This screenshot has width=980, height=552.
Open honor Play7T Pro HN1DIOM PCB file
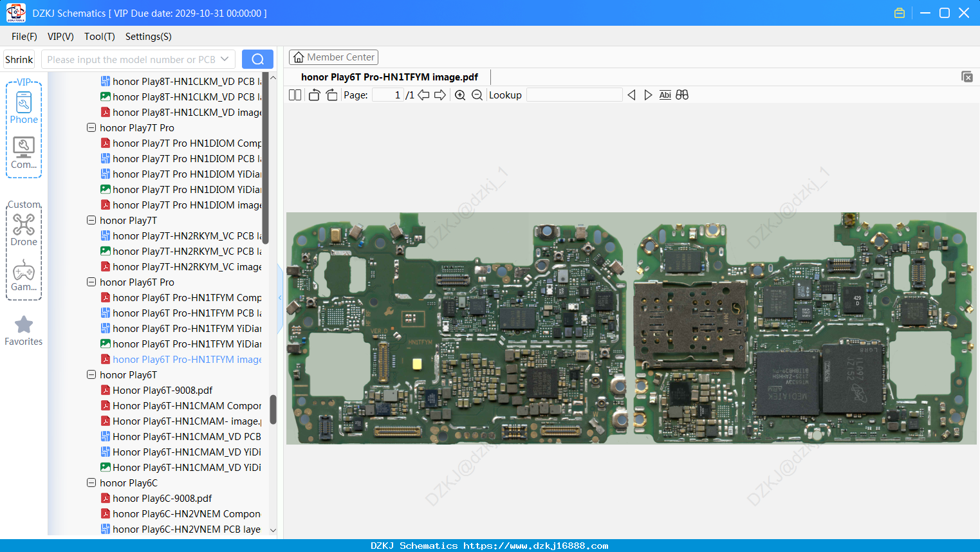click(x=181, y=159)
